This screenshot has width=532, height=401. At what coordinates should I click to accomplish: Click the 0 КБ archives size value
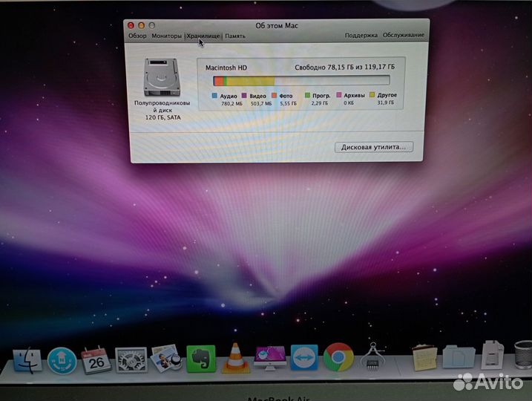point(349,102)
